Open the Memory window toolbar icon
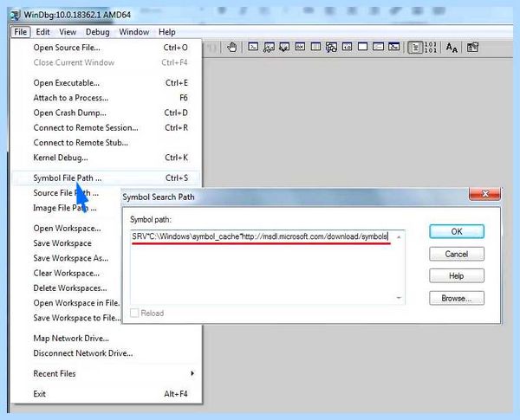Image resolution: width=520 pixels, height=420 pixels. [x=315, y=47]
